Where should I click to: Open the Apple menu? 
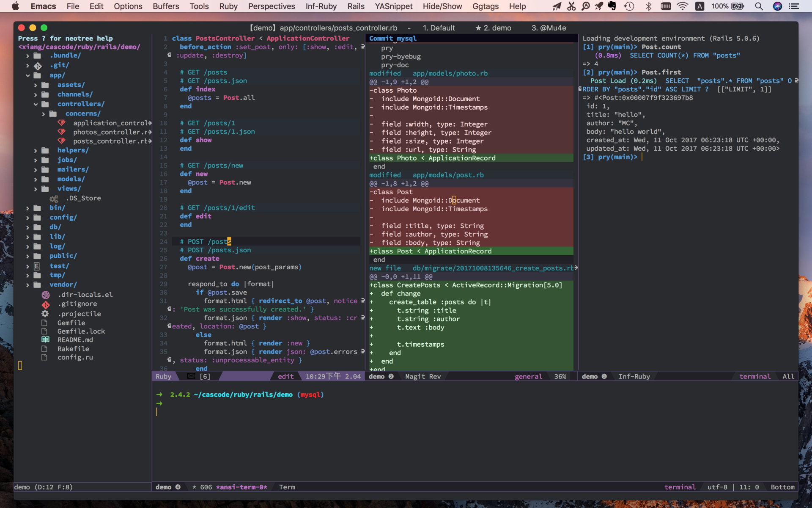click(15, 6)
